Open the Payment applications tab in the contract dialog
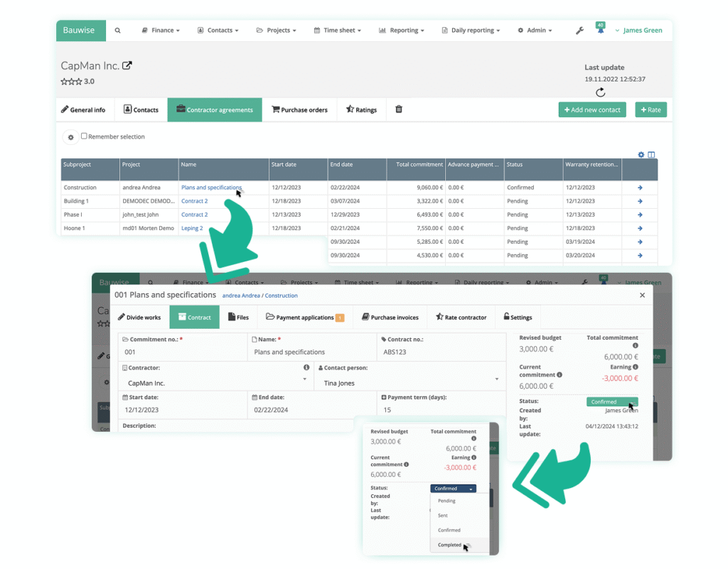Viewport: 728px width, 569px height. click(x=304, y=318)
